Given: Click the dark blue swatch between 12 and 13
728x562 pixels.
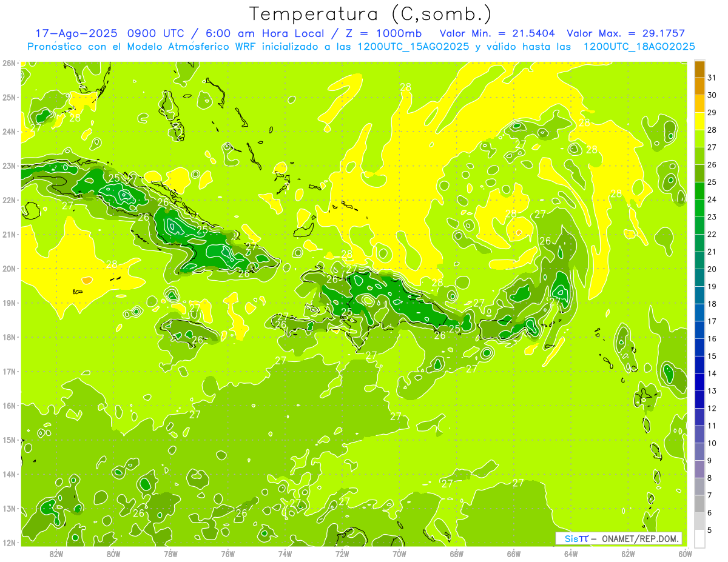Looking at the screenshot, I should pos(699,400).
